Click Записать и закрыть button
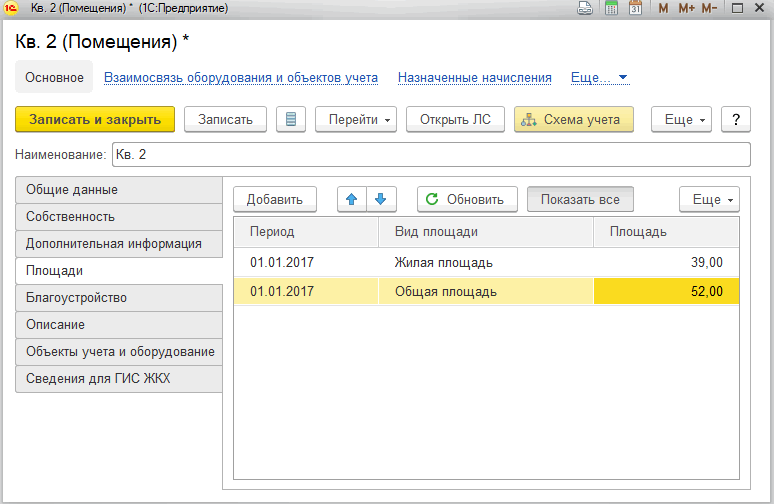This screenshot has height=504, width=774. 95,119
